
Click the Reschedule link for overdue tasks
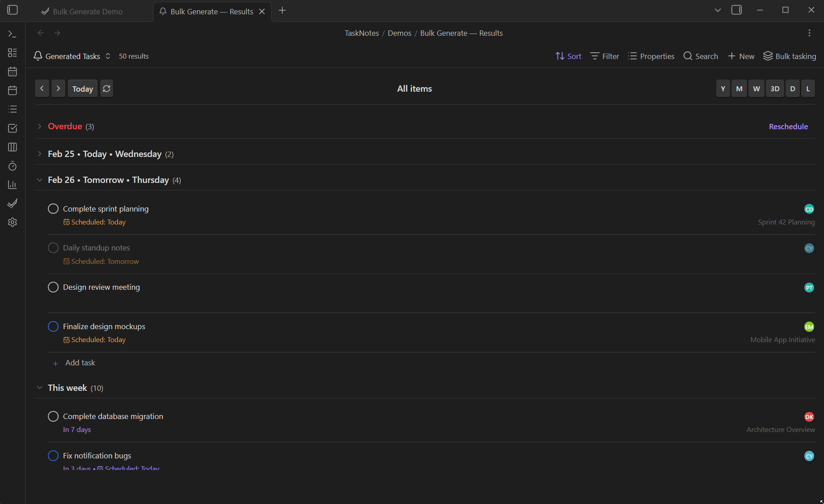coord(788,126)
